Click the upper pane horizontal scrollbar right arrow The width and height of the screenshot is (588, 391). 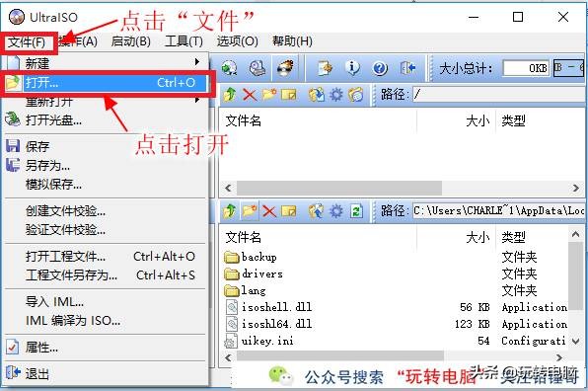(x=576, y=188)
